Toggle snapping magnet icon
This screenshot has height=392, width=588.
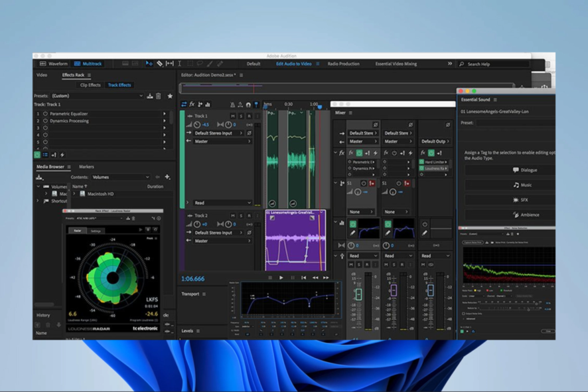(x=248, y=105)
